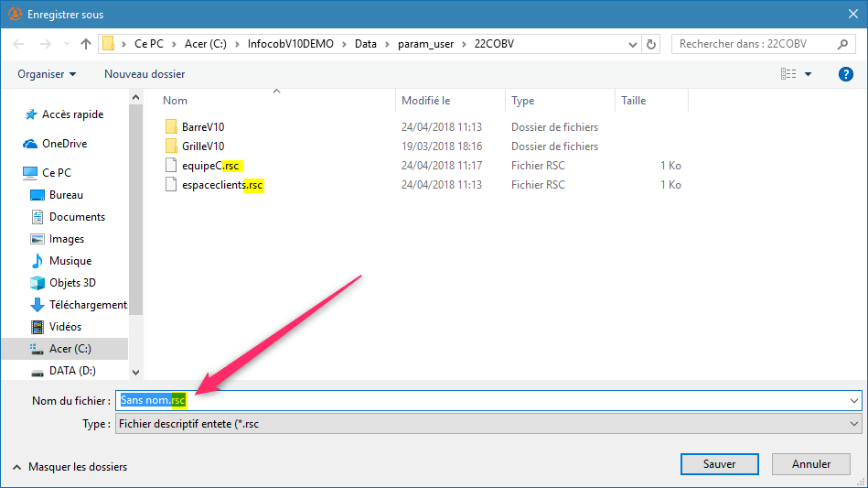Open the help question mark icon

coord(845,74)
